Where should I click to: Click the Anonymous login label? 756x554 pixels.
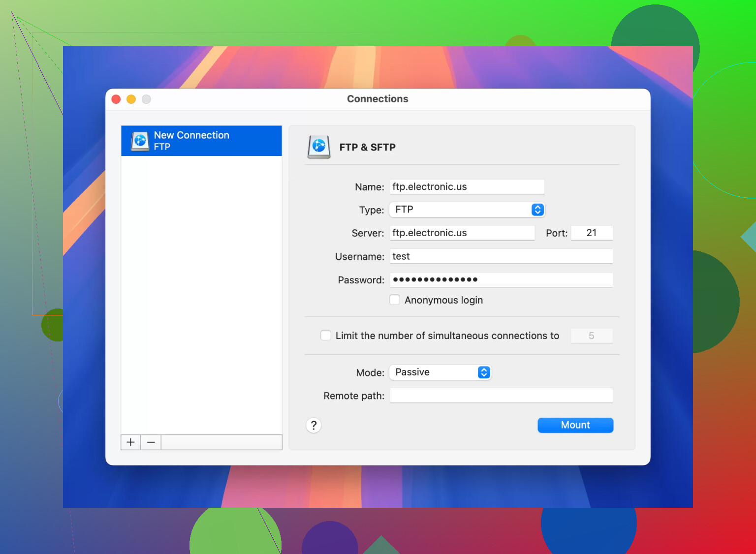443,300
